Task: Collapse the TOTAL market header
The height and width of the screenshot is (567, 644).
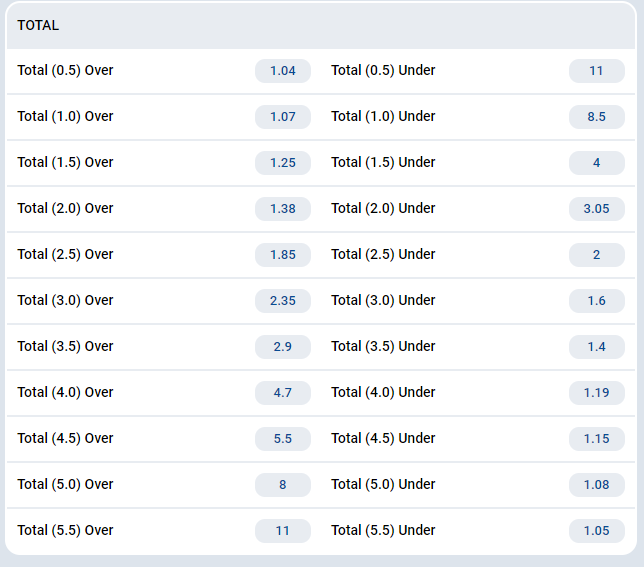Action: coord(321,26)
